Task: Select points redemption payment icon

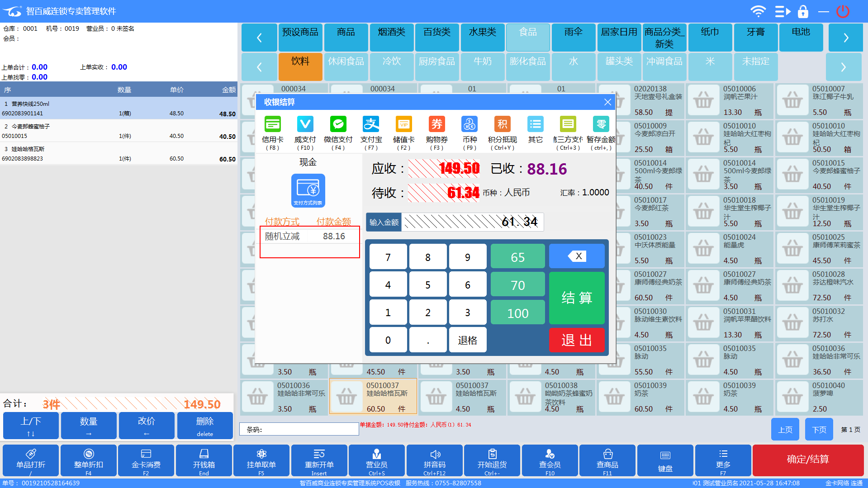Action: point(502,124)
